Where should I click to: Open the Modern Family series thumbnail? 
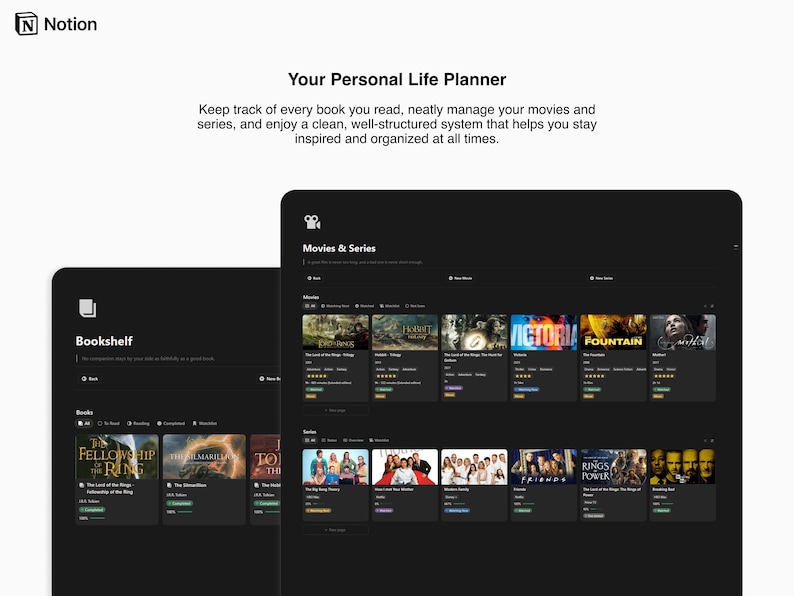point(474,466)
